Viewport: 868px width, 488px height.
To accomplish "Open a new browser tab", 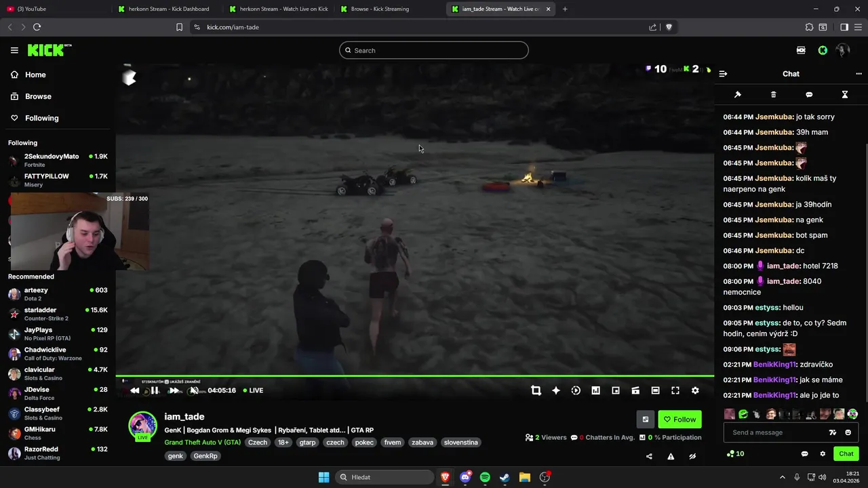I will [x=565, y=9].
